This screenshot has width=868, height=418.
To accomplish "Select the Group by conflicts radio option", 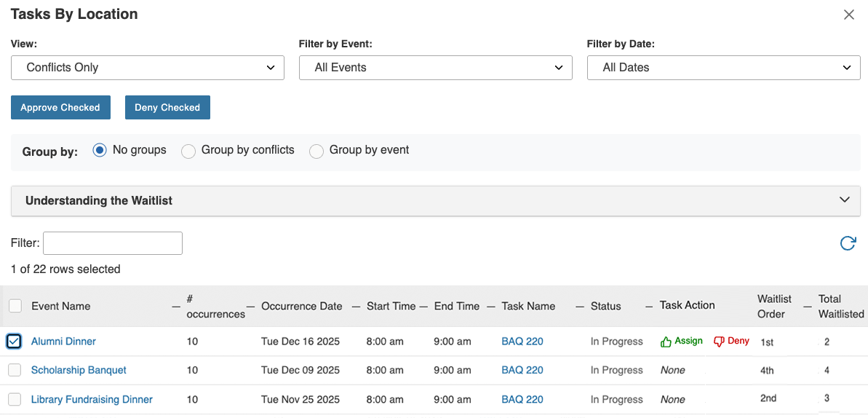I will tap(188, 151).
